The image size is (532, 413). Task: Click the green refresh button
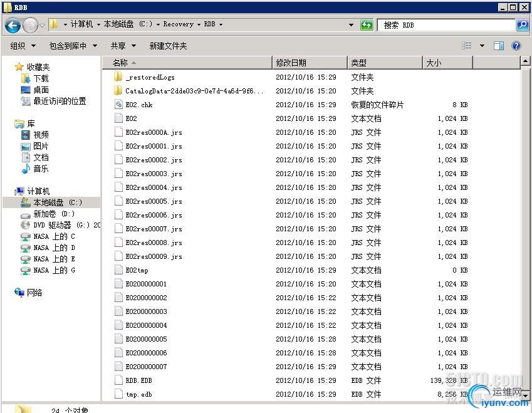click(367, 25)
